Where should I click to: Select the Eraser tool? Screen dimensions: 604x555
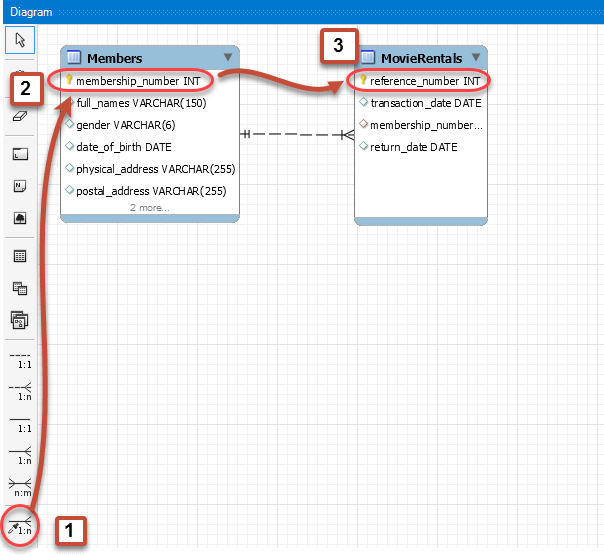point(20,117)
